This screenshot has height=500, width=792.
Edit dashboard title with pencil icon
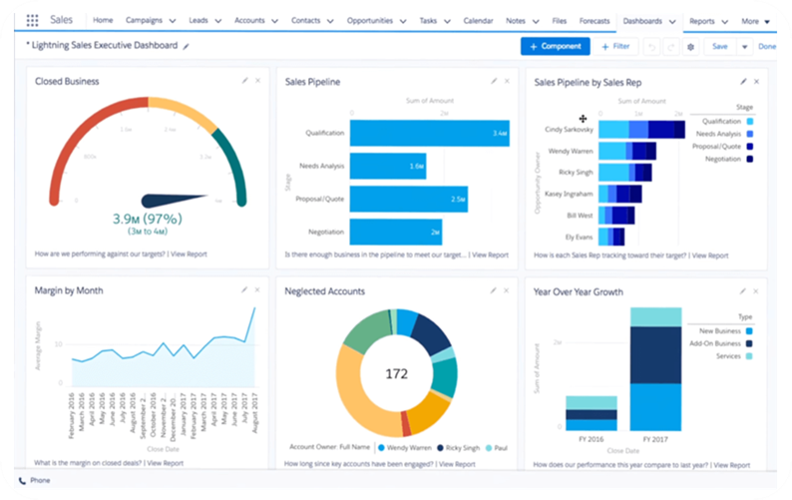(x=186, y=46)
